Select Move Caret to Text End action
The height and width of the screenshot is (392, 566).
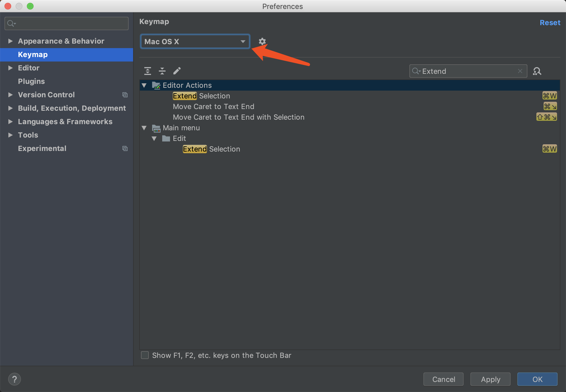[x=213, y=107]
